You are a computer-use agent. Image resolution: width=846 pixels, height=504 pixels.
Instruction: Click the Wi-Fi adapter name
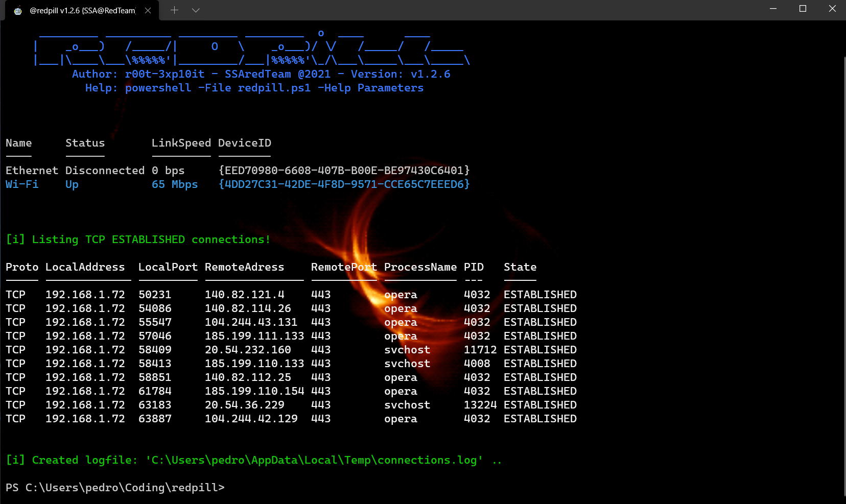22,184
